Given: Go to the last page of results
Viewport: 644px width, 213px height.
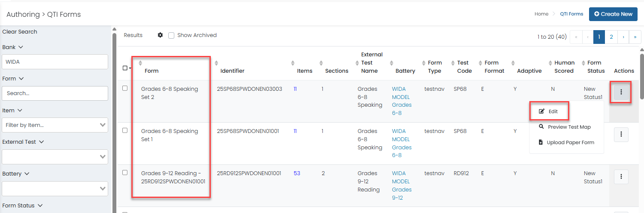Looking at the screenshot, I should (x=635, y=37).
